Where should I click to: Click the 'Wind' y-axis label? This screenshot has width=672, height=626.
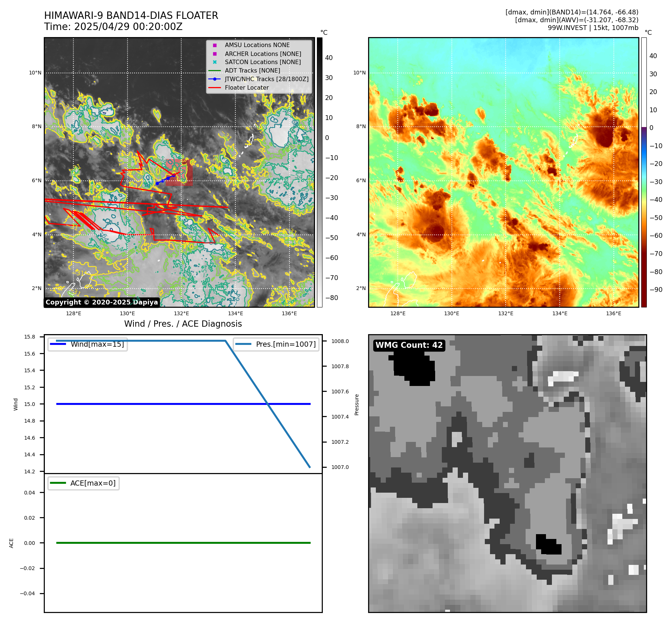[x=16, y=404]
